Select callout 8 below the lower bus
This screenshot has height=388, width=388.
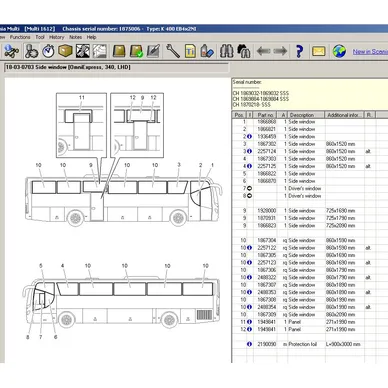point(28,337)
